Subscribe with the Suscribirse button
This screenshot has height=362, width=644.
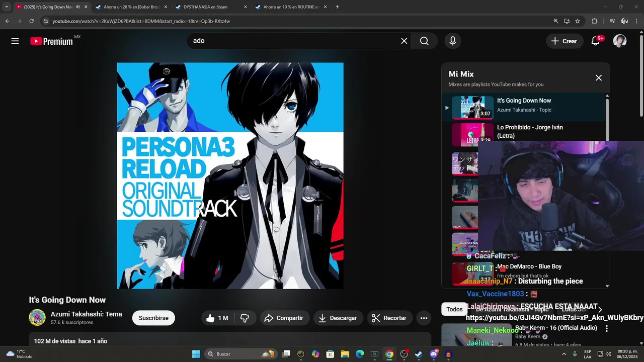(x=153, y=318)
